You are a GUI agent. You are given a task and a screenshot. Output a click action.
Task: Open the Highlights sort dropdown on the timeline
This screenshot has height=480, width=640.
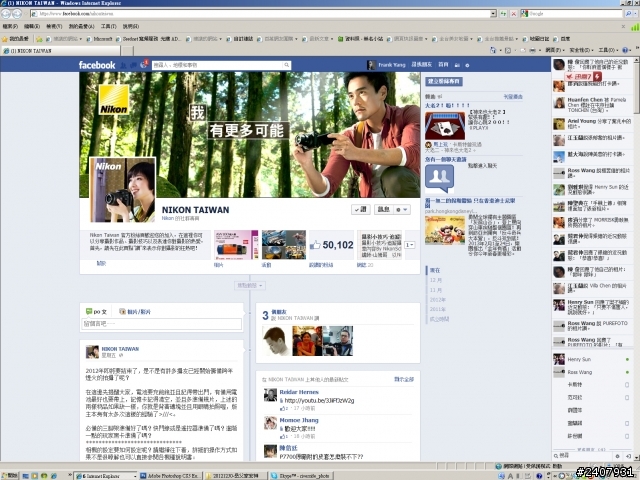[x=250, y=286]
